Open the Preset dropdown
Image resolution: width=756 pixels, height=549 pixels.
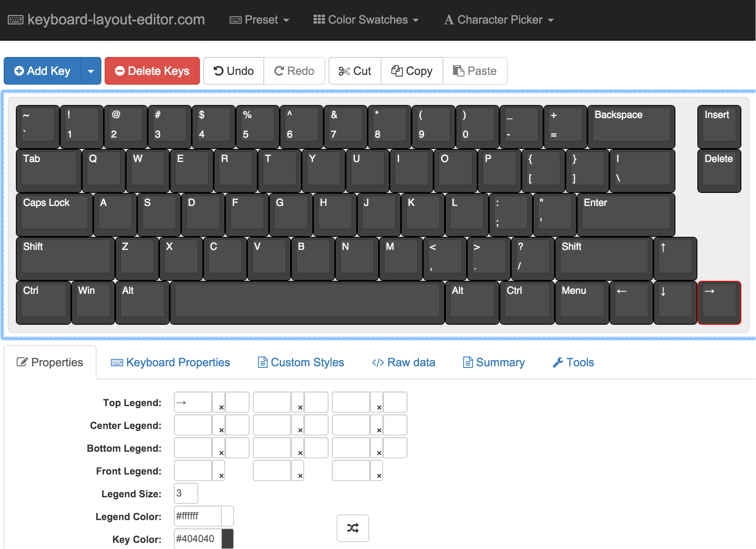(259, 20)
